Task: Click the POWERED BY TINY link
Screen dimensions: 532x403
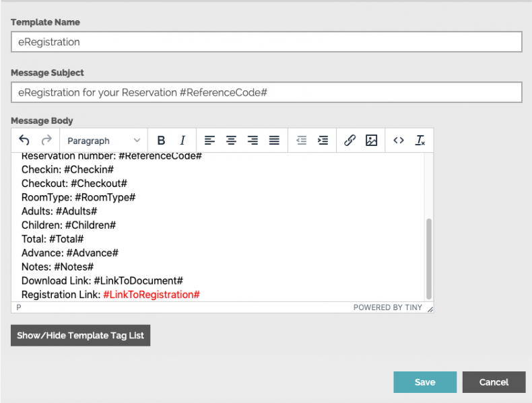Action: (387, 307)
